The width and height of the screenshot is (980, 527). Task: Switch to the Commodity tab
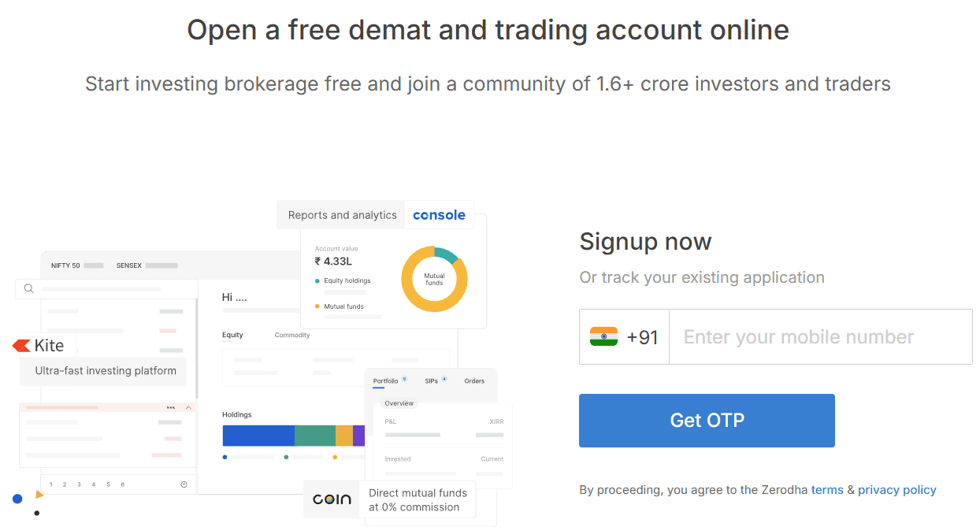(x=291, y=335)
